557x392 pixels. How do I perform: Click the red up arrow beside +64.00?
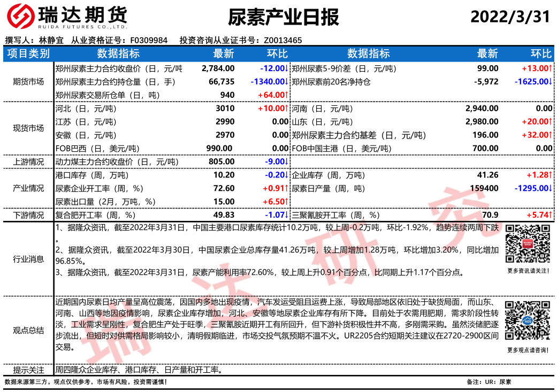[x=287, y=95]
